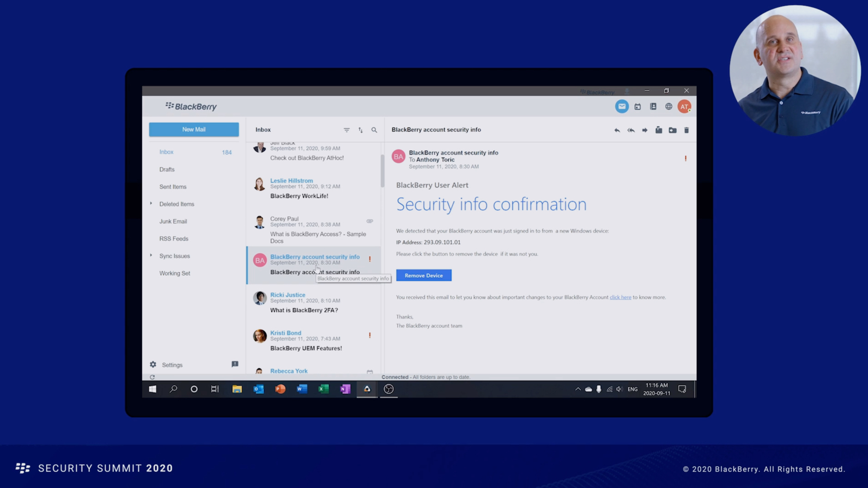Forward the current email
The width and height of the screenshot is (868, 488).
(x=645, y=130)
